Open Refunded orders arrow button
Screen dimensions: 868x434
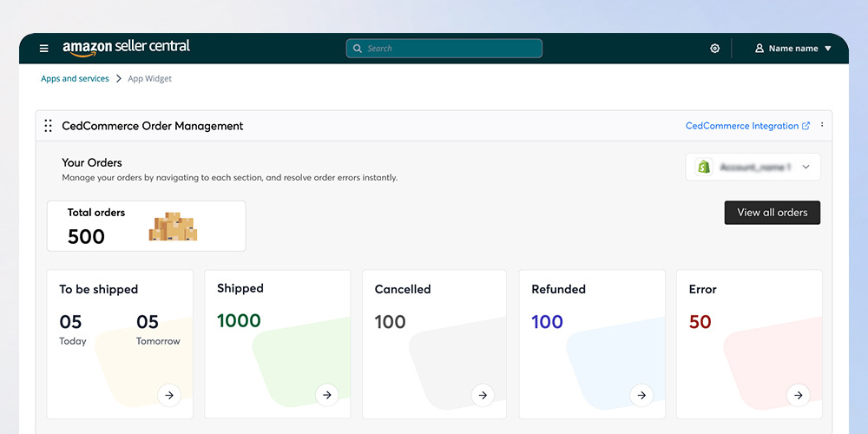(x=641, y=395)
